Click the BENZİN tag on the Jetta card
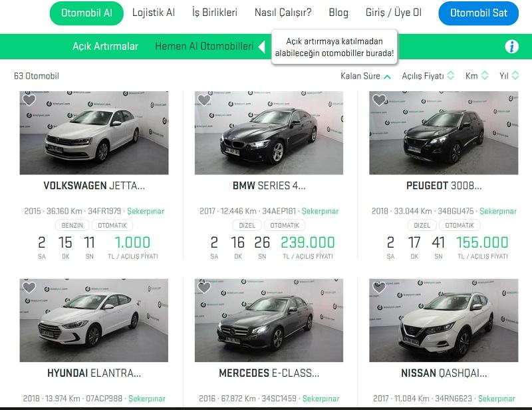Viewport: 532px width, 410px height. click(x=72, y=225)
